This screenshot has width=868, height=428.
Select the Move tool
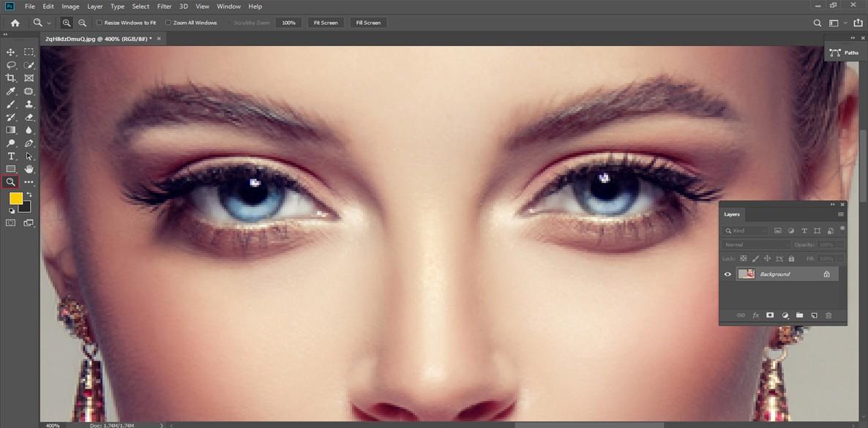[10, 51]
